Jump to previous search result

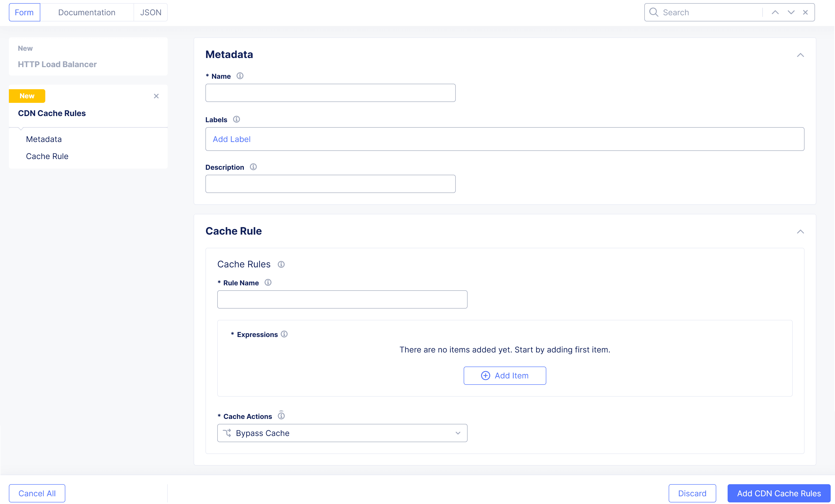tap(775, 12)
